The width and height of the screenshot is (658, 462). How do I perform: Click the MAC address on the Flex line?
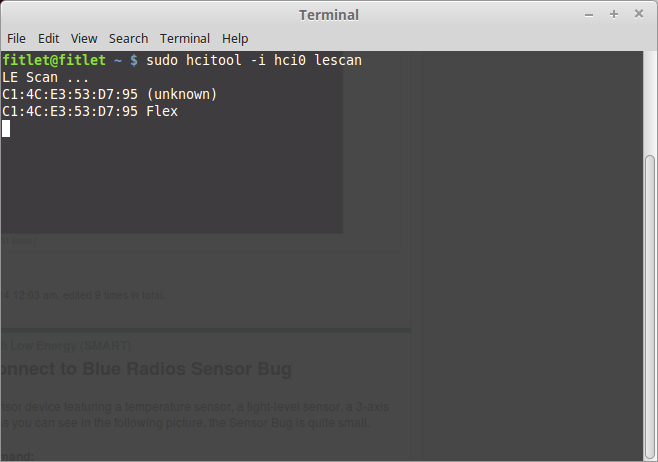(70, 111)
